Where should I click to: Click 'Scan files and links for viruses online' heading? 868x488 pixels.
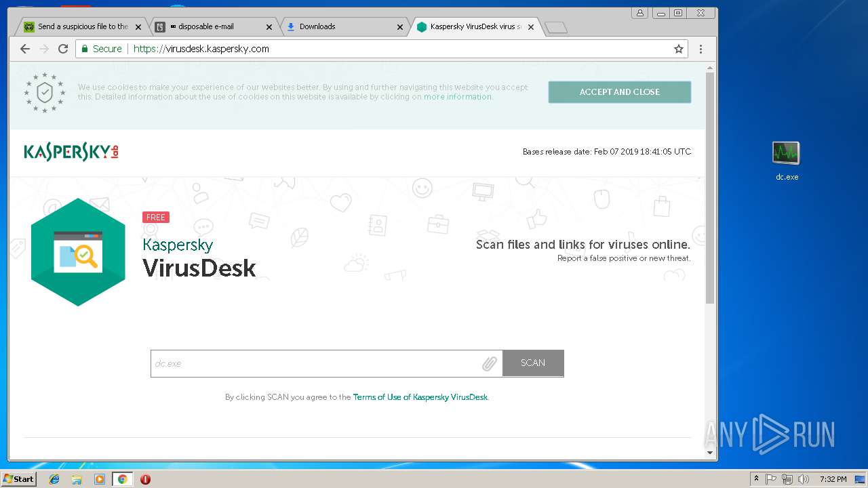(583, 245)
